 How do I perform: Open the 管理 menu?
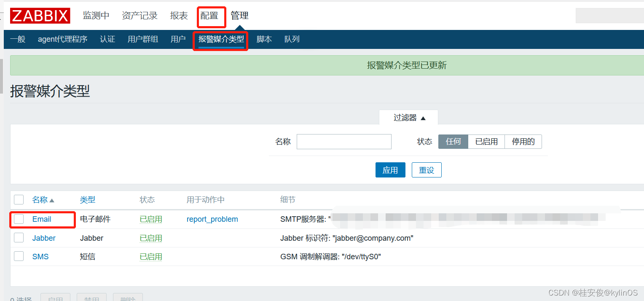pos(239,16)
